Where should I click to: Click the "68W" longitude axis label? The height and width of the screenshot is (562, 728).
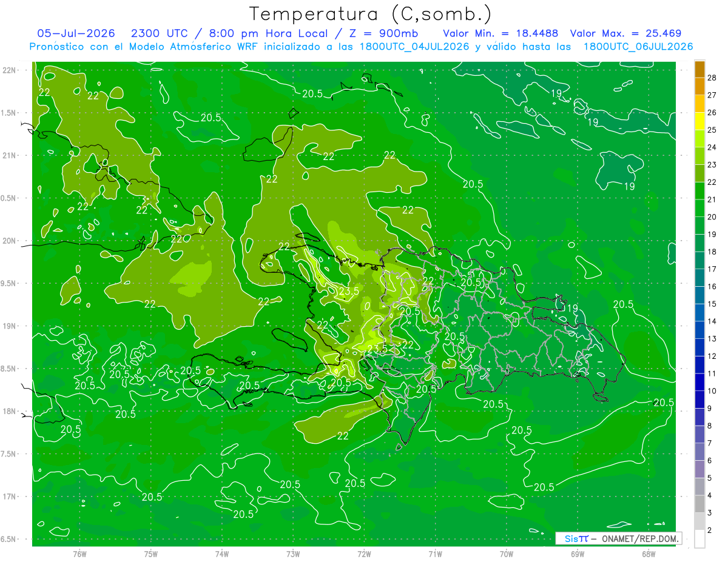tap(649, 554)
